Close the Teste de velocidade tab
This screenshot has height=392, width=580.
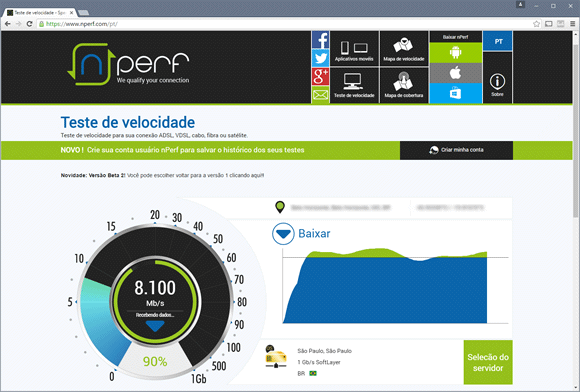pyautogui.click(x=71, y=13)
